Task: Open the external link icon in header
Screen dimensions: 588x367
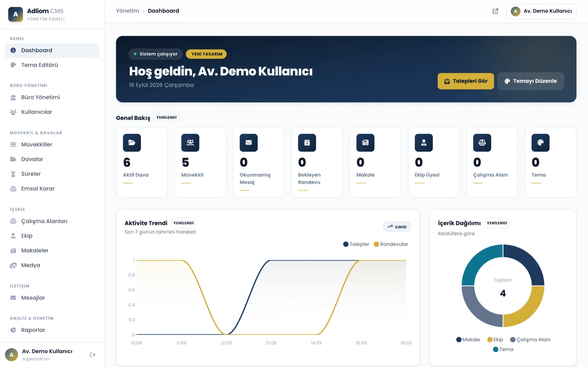Action: tap(495, 11)
